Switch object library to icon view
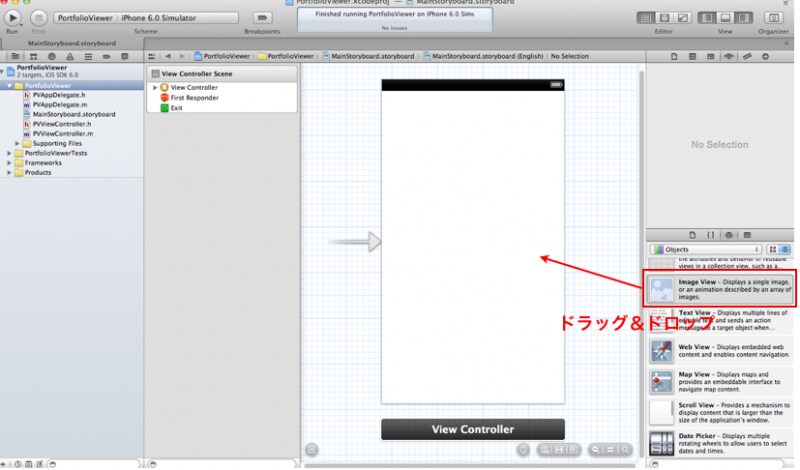The width and height of the screenshot is (800, 470). (773, 250)
